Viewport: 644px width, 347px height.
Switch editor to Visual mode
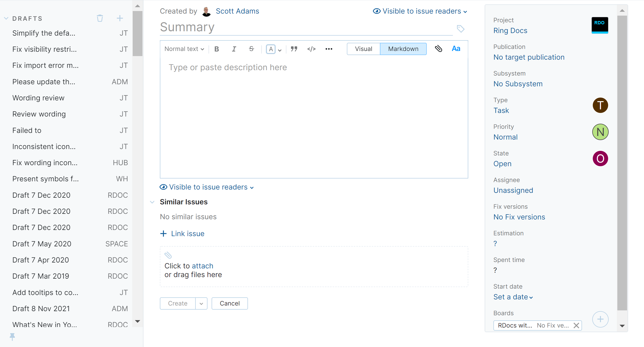tap(363, 49)
